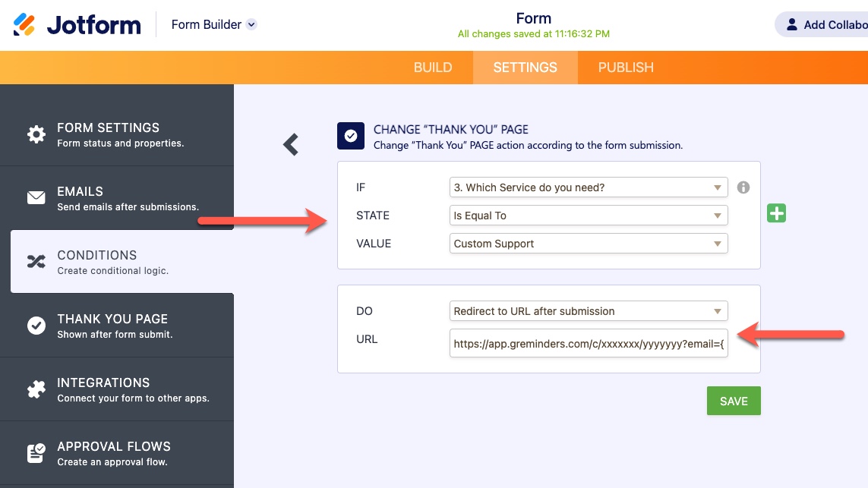Expand the STATE dropdown showing 'Is Equal To'
The image size is (868, 488).
589,216
